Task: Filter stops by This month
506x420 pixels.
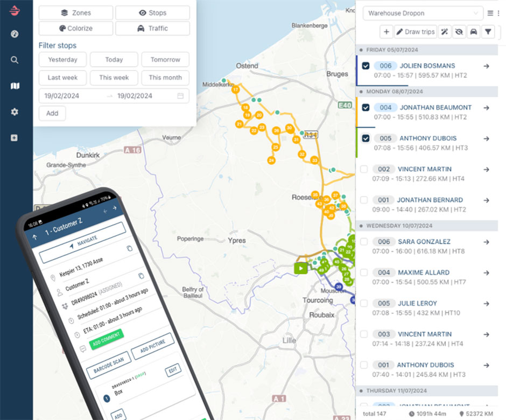Action: pos(165,78)
